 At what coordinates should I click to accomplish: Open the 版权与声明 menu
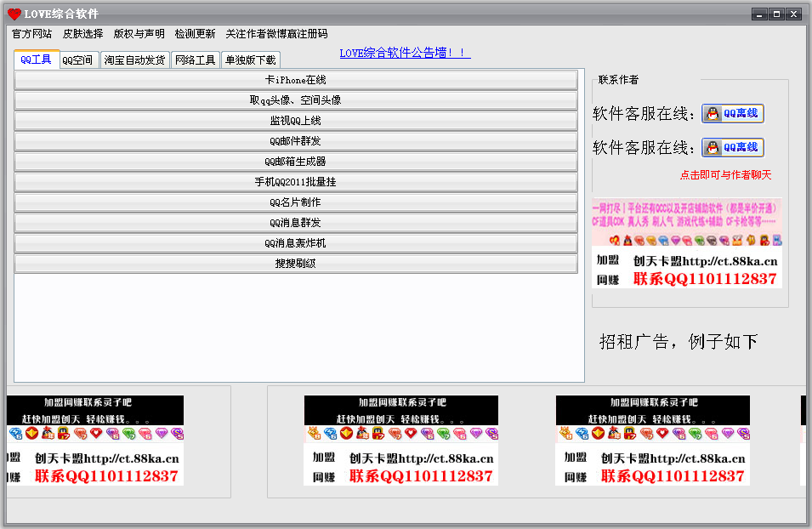pos(139,34)
